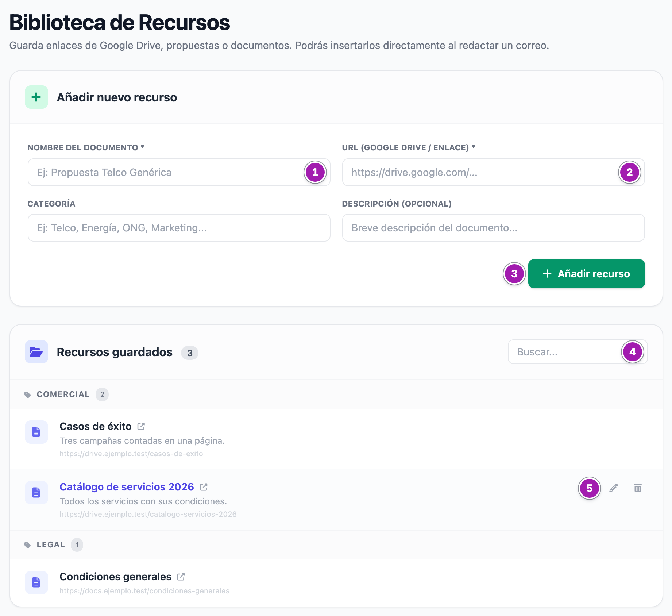Click the catalogo-servicios-2026 drive URL text
Viewport: 672px width, 616px height.
[x=148, y=514]
